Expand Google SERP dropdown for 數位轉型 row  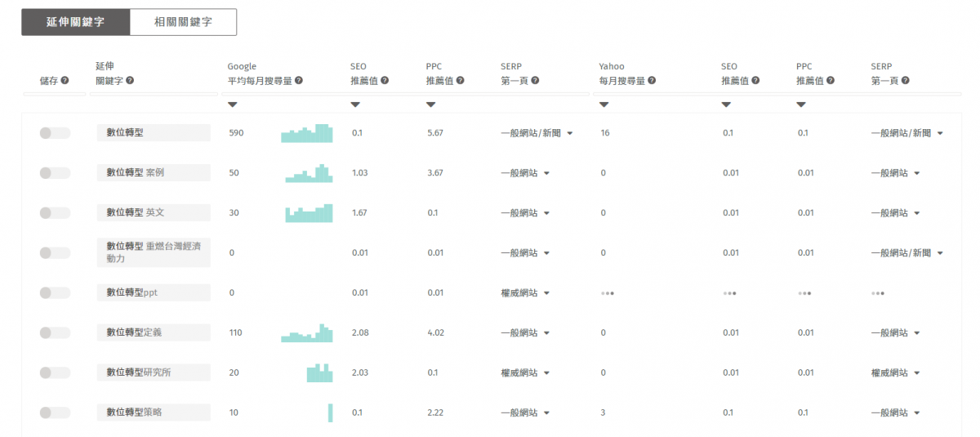(569, 133)
